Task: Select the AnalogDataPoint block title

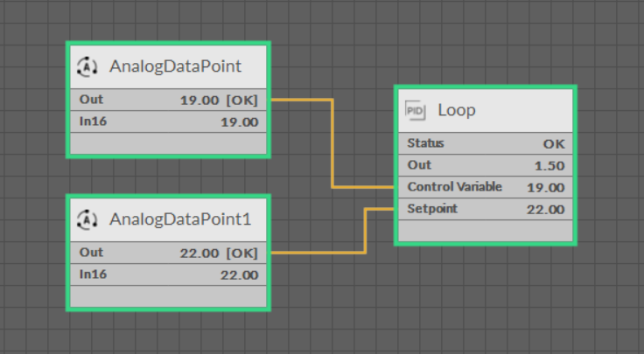Action: pyautogui.click(x=175, y=66)
